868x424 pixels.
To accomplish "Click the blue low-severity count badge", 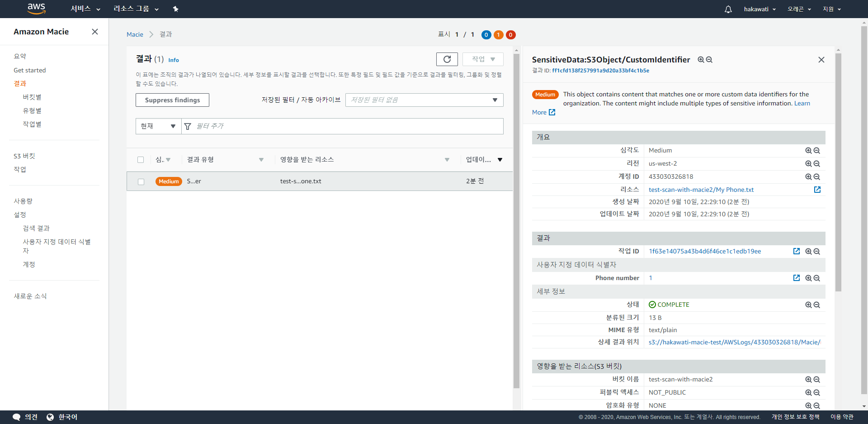I will click(486, 35).
